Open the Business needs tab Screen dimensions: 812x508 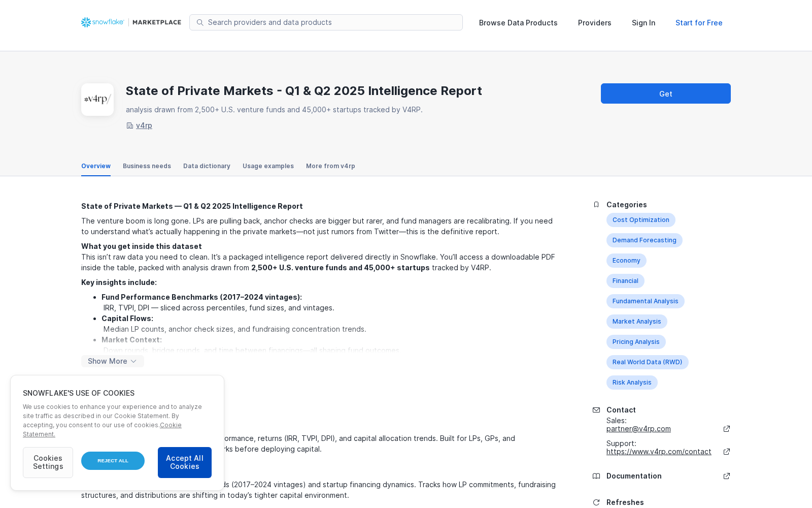point(147,166)
